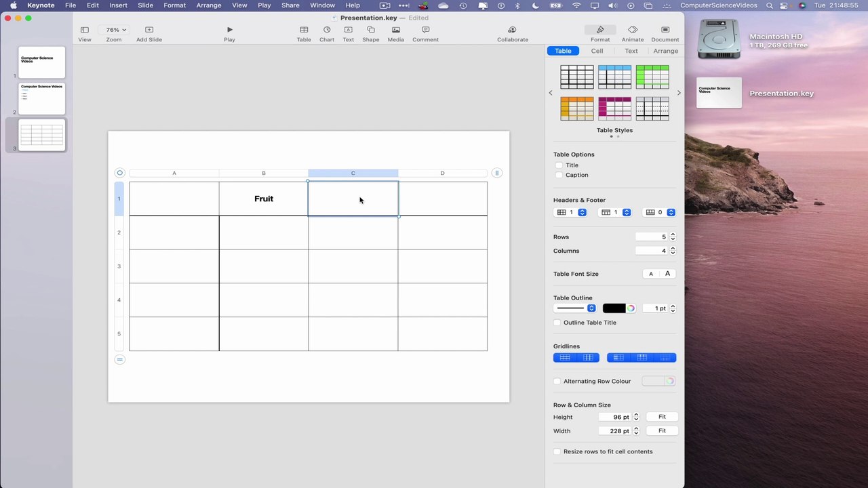The width and height of the screenshot is (868, 488).
Task: Show previous page of table styles
Action: [x=551, y=93]
